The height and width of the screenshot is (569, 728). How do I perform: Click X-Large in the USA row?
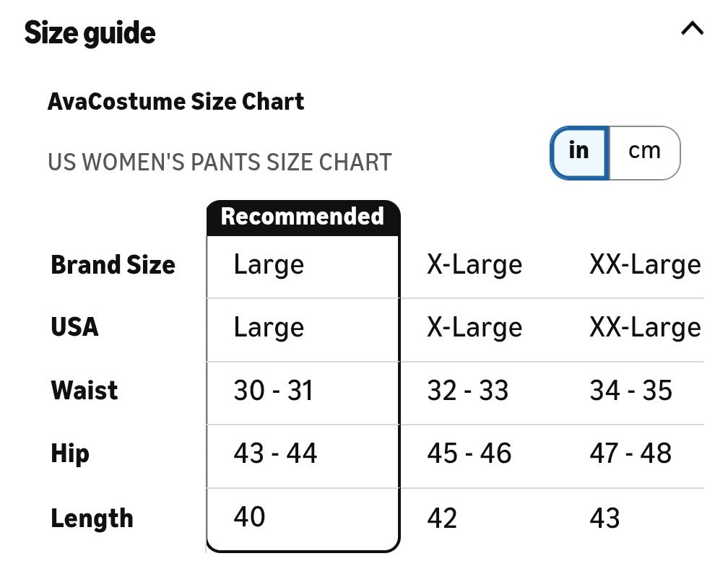tap(474, 328)
